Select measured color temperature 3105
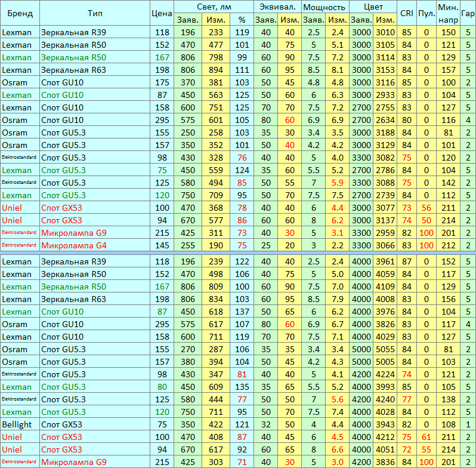This screenshot has width=476, height=468. [385, 45]
